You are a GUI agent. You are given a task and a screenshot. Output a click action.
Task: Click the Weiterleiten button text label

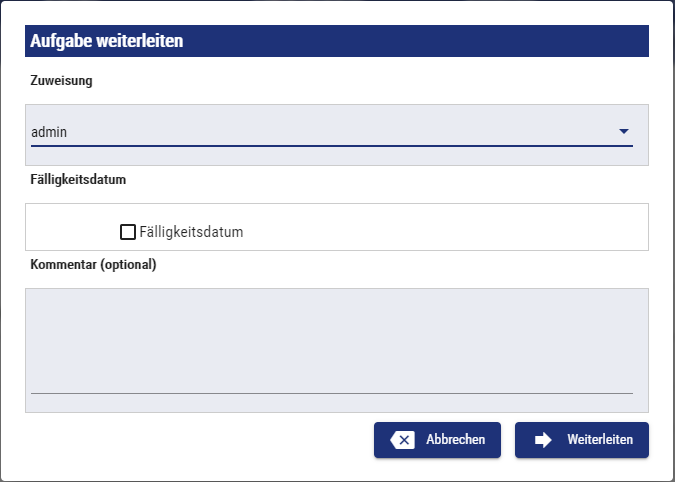600,440
